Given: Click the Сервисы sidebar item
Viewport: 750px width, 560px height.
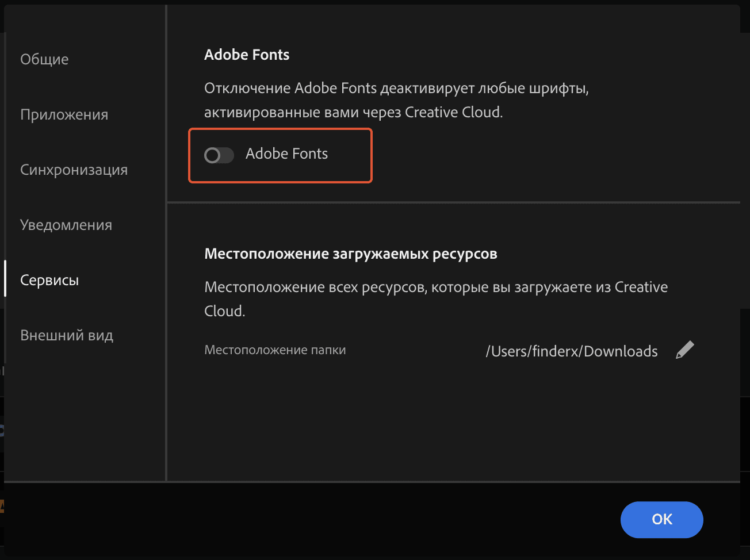Looking at the screenshot, I should pyautogui.click(x=49, y=280).
